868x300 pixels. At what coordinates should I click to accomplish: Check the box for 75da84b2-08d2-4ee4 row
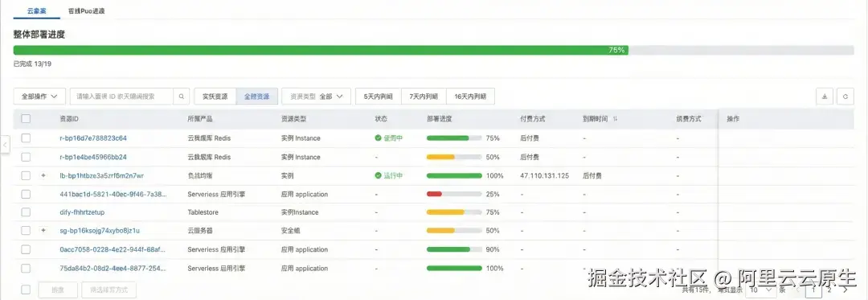[26, 268]
